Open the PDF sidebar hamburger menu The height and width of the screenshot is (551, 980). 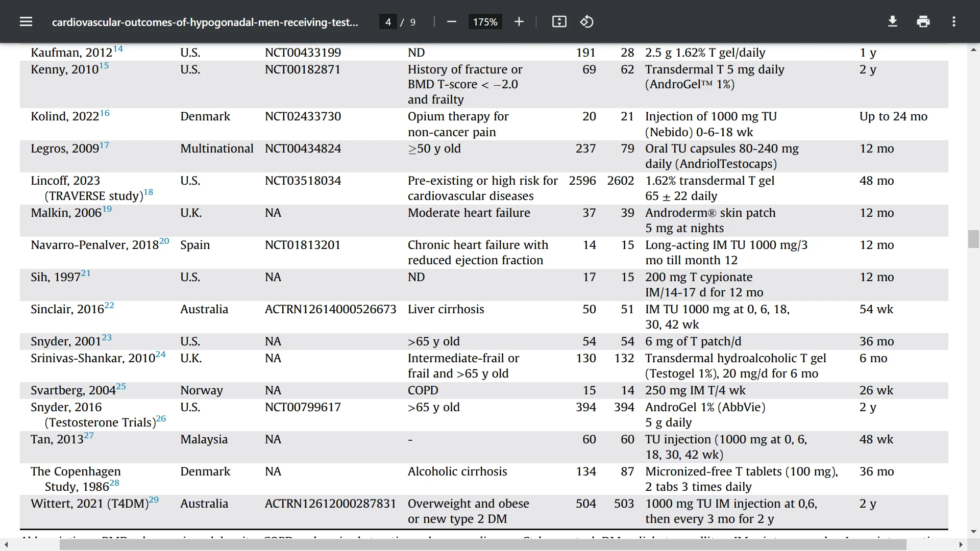tap(26, 21)
